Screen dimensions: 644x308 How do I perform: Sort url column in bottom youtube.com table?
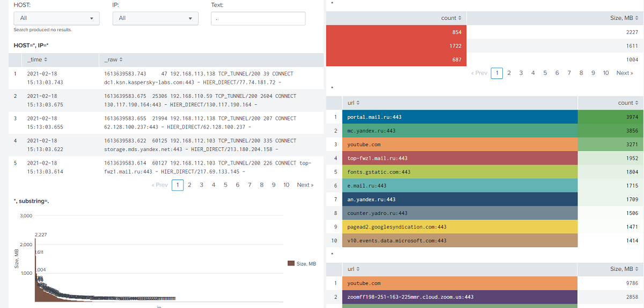click(x=354, y=269)
